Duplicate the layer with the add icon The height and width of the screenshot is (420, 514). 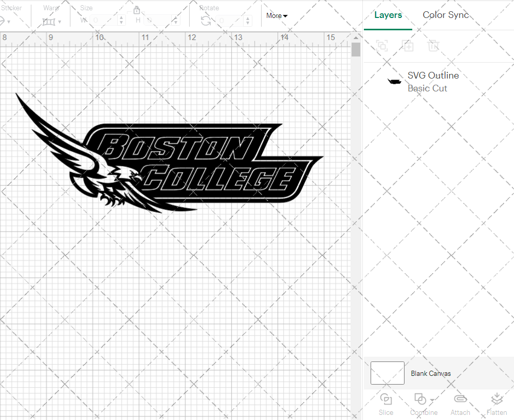click(408, 46)
